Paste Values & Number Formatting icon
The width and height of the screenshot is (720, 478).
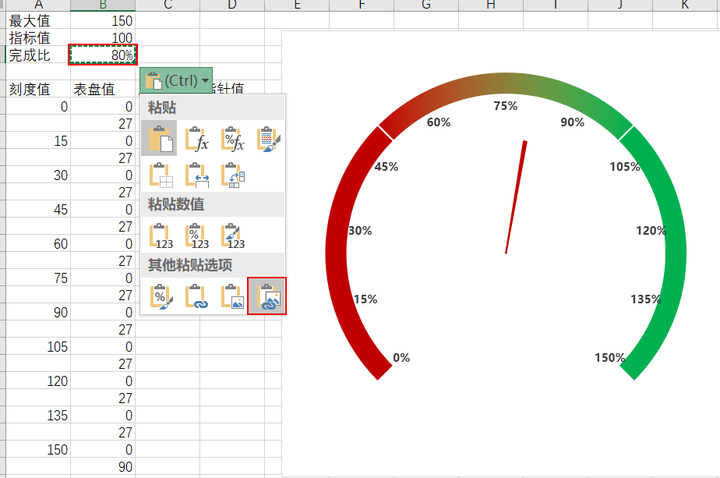tap(196, 236)
